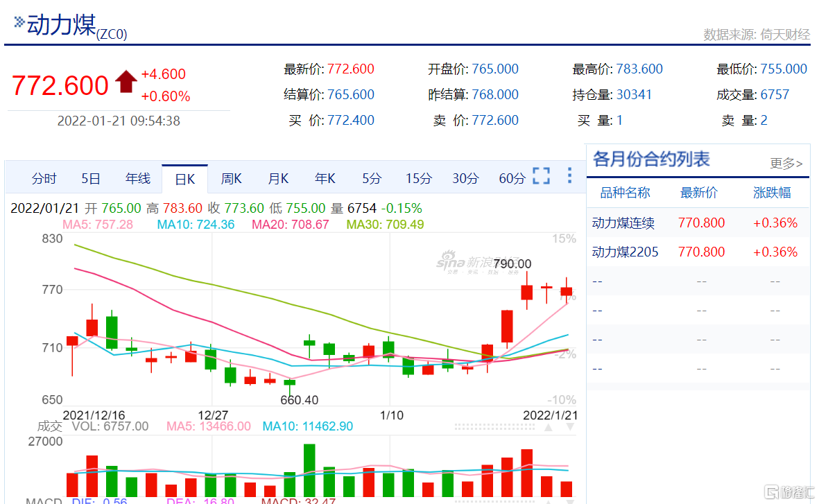Screen dimensions: 819x504
Task: Open the 更多> link in contract list
Action: tap(786, 164)
